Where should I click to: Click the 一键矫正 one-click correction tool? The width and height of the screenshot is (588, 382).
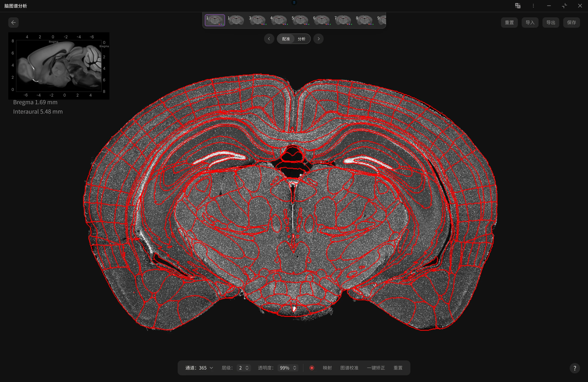[x=376, y=368]
